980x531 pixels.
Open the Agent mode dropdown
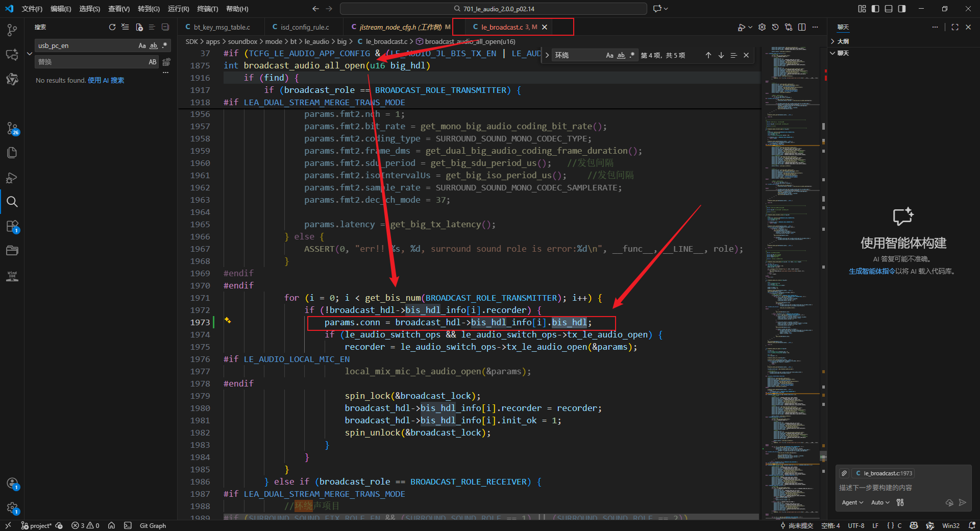tap(852, 502)
